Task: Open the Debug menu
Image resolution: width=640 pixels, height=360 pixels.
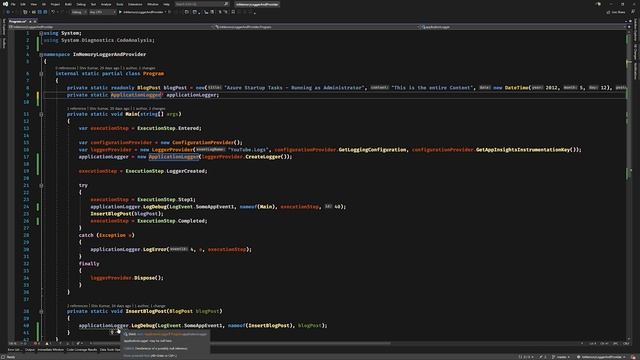Action: [81, 4]
